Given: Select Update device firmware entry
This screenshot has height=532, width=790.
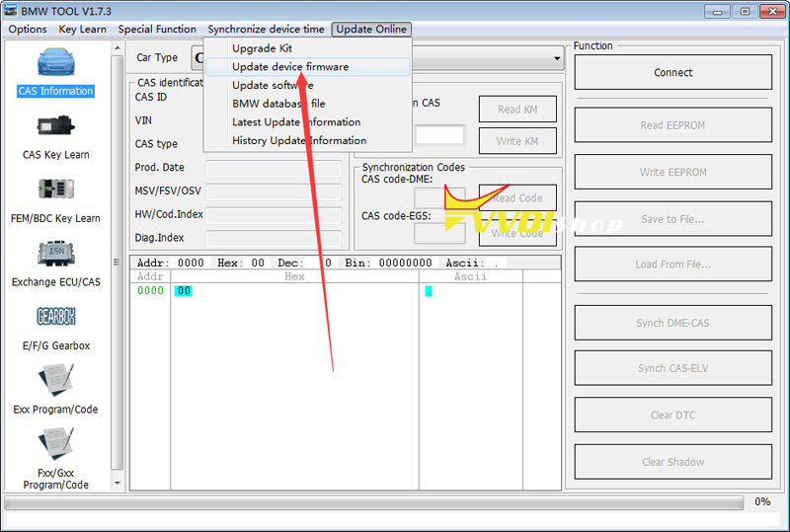Looking at the screenshot, I should coord(308,66).
